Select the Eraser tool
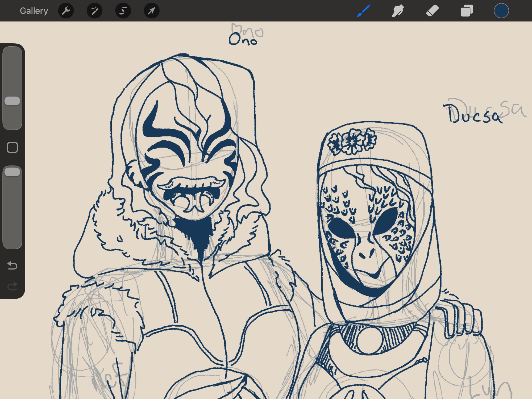Screen dimensions: 532x399 (x=432, y=11)
